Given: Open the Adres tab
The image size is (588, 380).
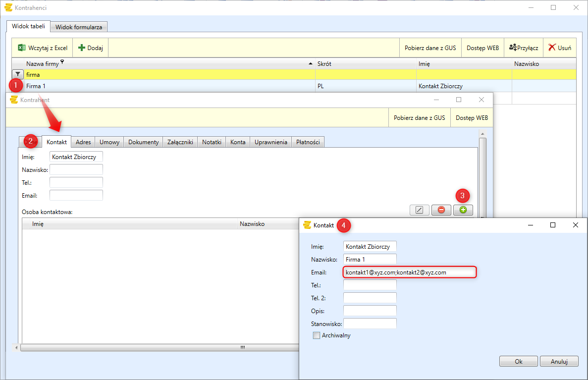Looking at the screenshot, I should click(x=83, y=142).
